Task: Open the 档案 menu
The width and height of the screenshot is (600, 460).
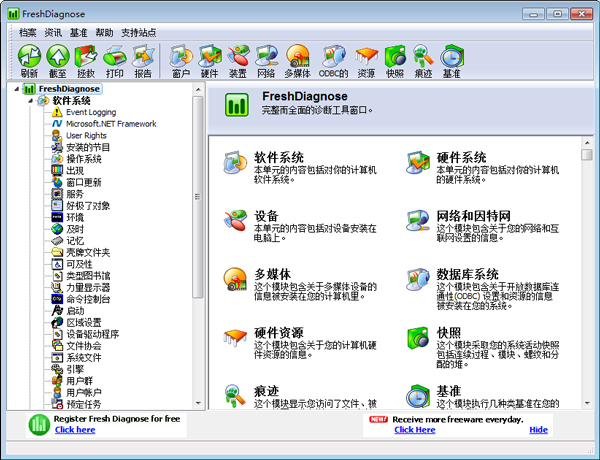Action: 28,33
